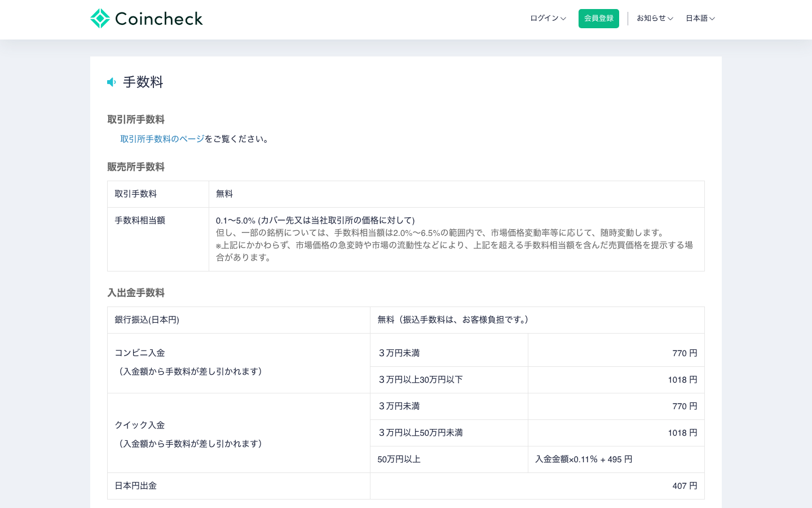The width and height of the screenshot is (812, 508).
Task: Click the 日本円出金 row label
Action: point(136,485)
